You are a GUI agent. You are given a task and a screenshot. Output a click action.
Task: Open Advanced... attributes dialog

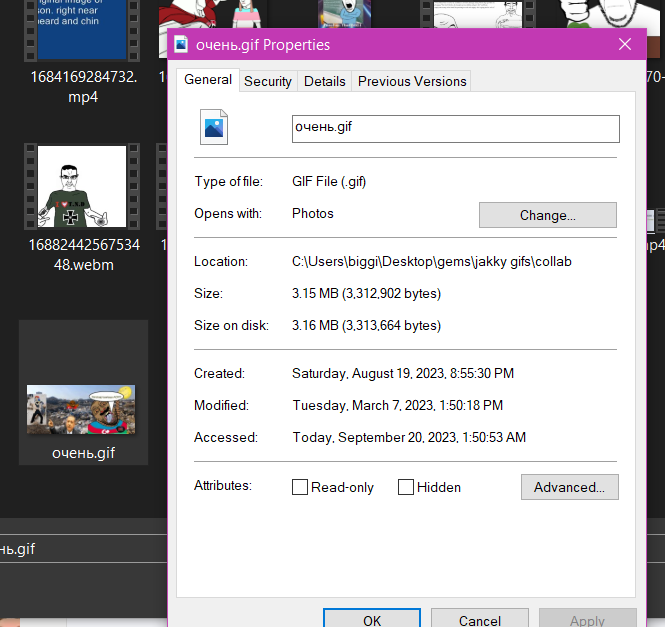tap(569, 487)
